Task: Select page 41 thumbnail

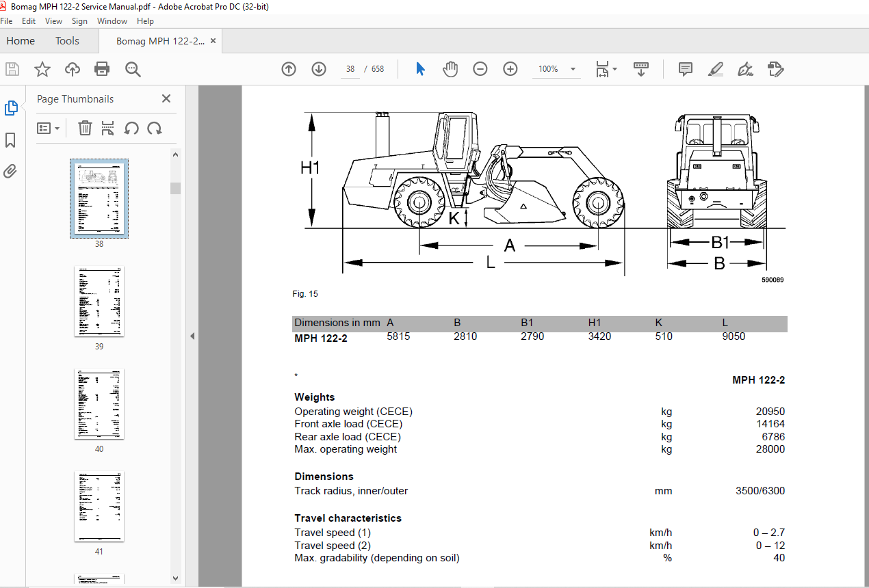Action: coord(99,506)
